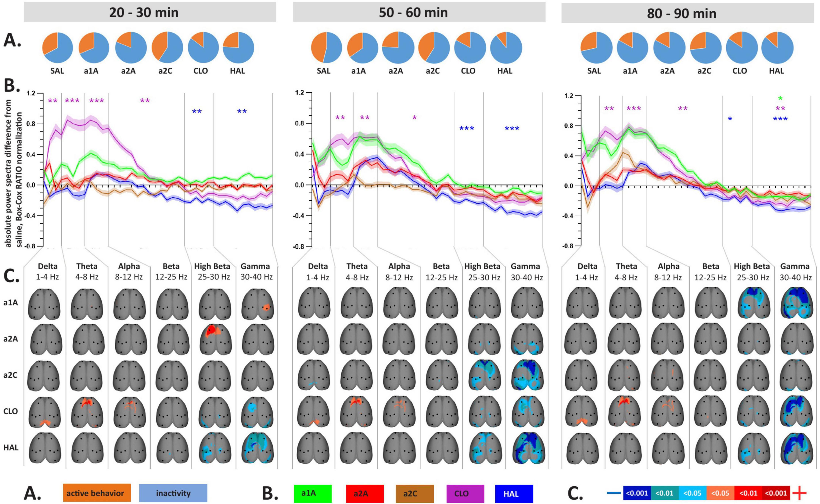The width and height of the screenshot is (820, 504).
Task: Open HAL Gamma brain map, 50-60 min panel
Action: click(x=528, y=448)
